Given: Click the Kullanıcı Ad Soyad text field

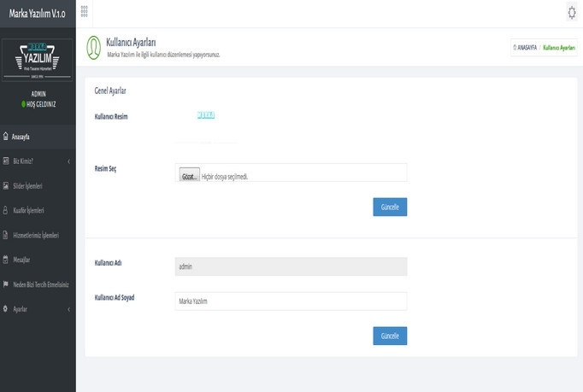Looking at the screenshot, I should point(291,301).
